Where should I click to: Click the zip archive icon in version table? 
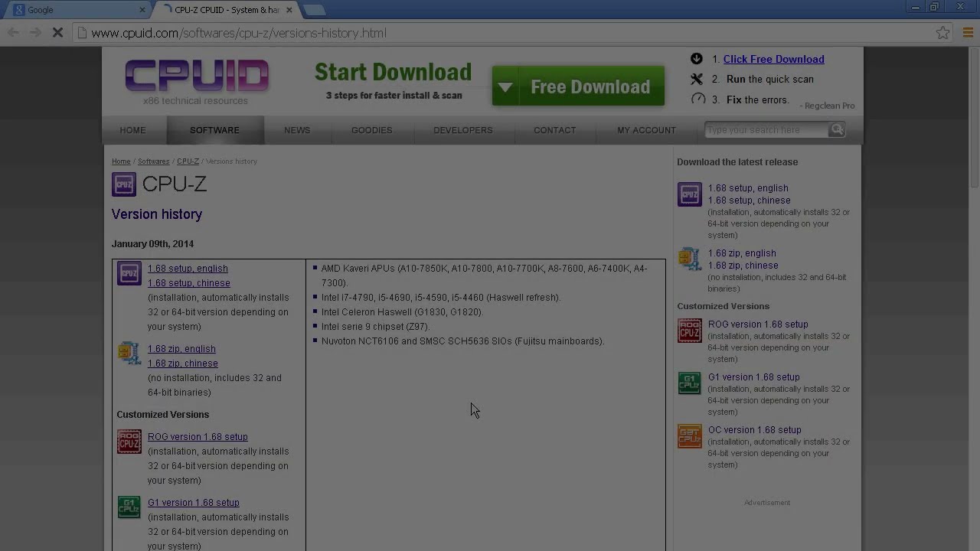[x=129, y=353]
